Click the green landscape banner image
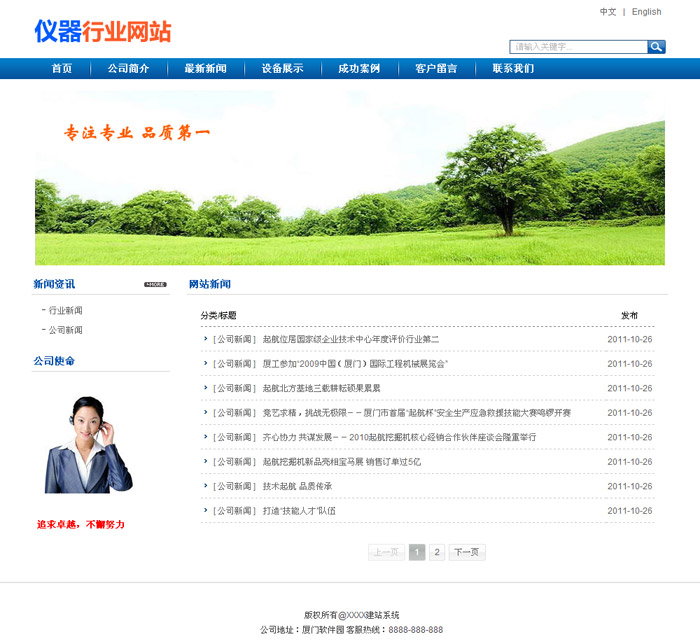Image resolution: width=700 pixels, height=644 pixels. tap(350, 178)
